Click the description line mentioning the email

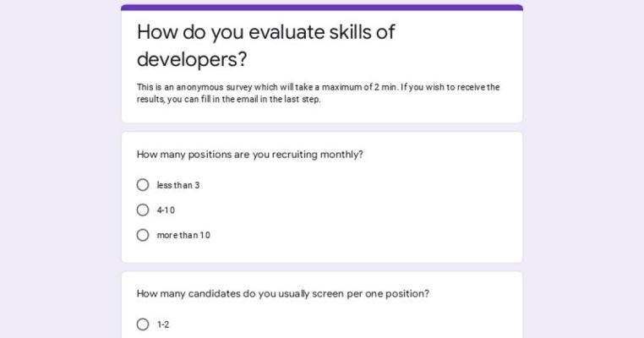[x=229, y=100]
